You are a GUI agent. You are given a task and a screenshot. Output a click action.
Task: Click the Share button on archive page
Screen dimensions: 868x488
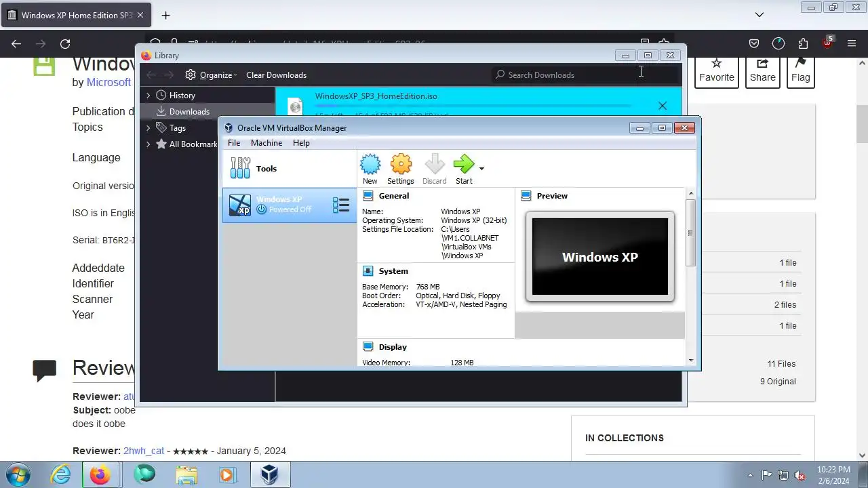[x=763, y=70]
